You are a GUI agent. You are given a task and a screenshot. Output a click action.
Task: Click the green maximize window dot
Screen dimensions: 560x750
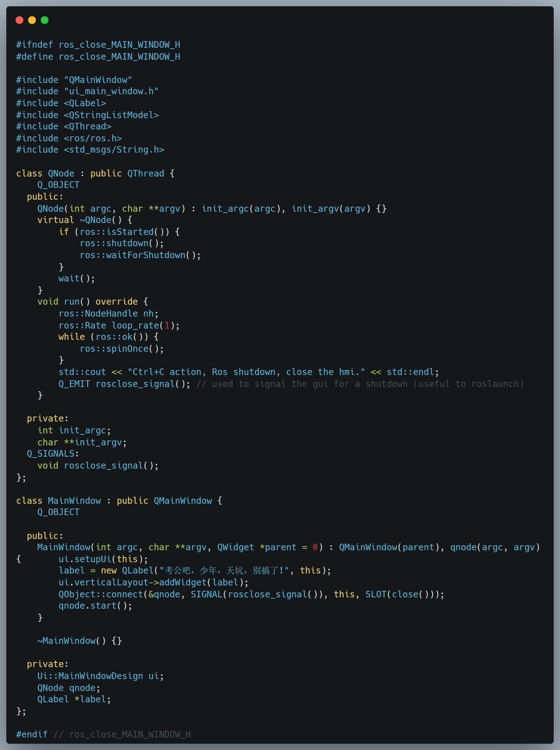click(x=45, y=20)
